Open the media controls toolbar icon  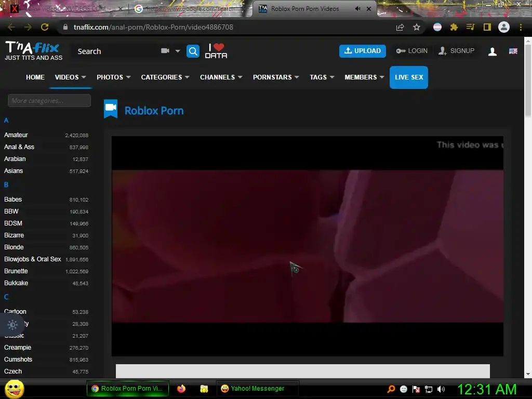point(470,27)
